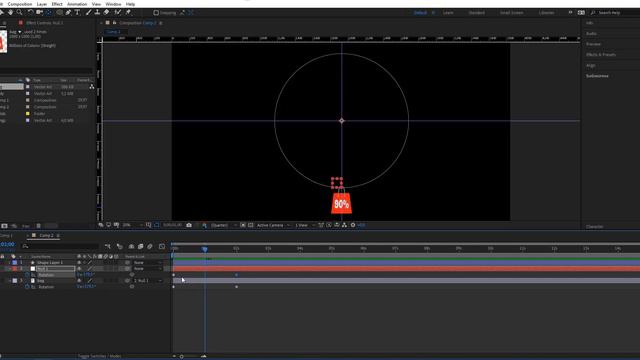
Task: Select the Brush tool
Action: (x=89, y=13)
